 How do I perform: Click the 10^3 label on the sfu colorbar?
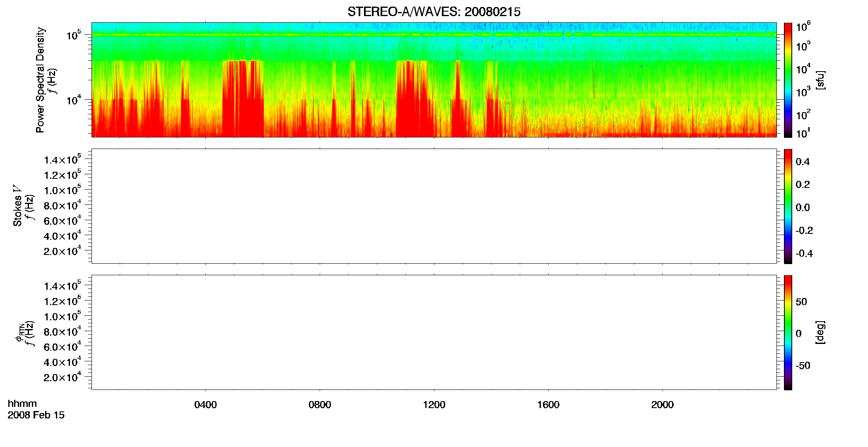pos(803,92)
